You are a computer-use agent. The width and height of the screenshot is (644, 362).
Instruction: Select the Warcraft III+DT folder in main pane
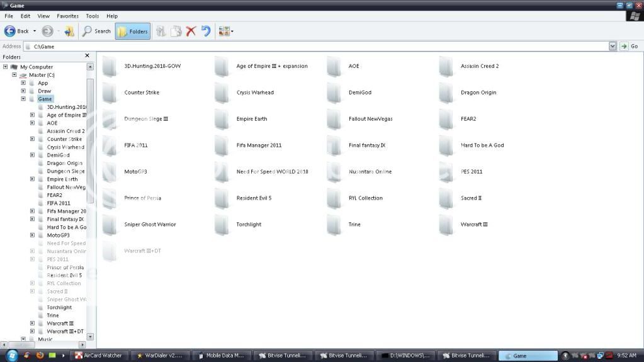[132, 251]
